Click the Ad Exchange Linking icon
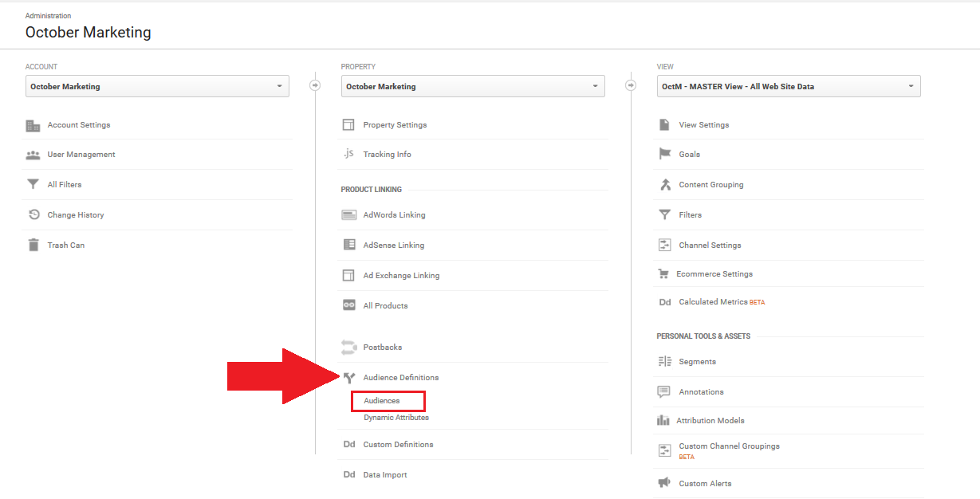 click(348, 275)
